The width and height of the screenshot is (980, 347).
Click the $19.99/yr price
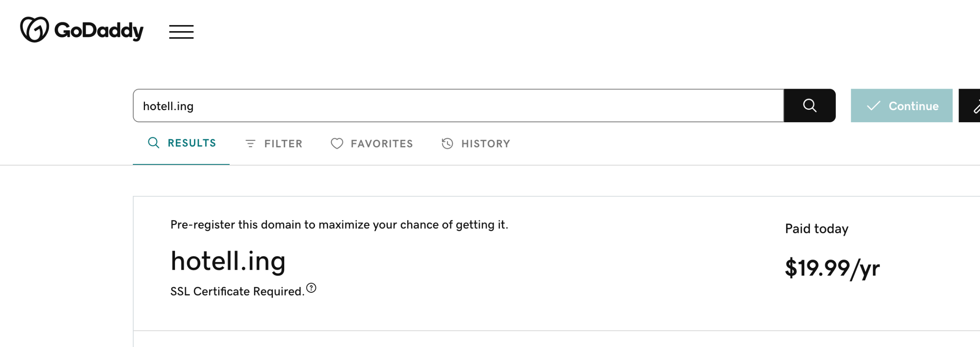tap(832, 268)
